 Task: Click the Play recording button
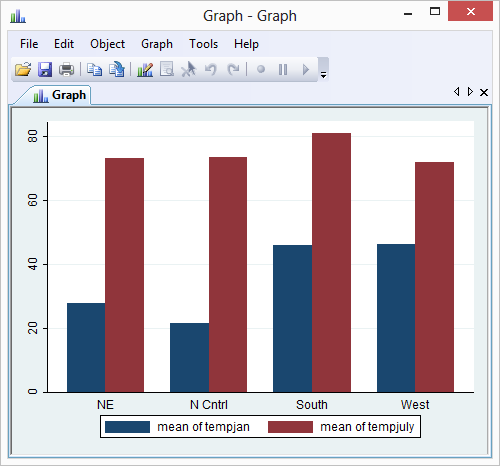tap(306, 69)
